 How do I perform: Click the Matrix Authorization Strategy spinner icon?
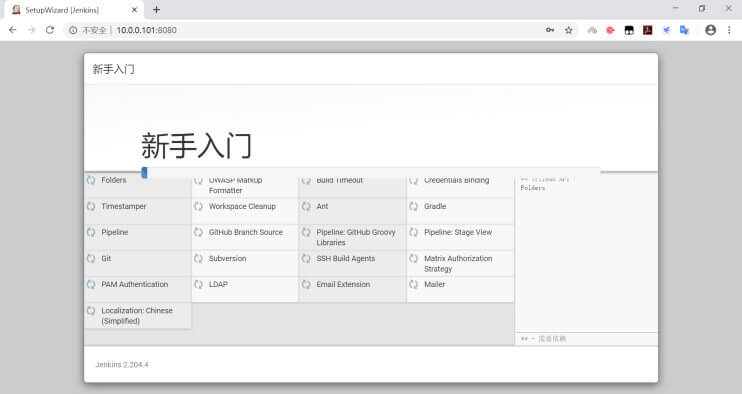click(x=414, y=258)
